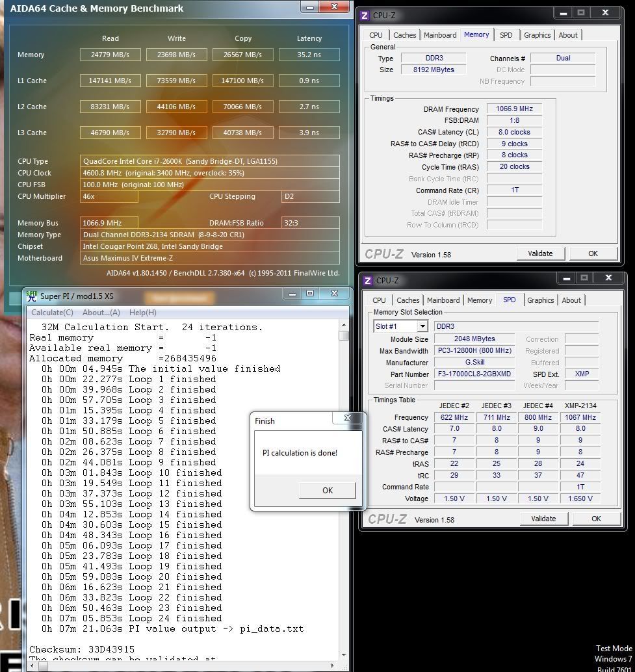Viewport: 635px width, 672px height.
Task: Minimize the AIDA64 benchmark window
Action: pos(310,7)
